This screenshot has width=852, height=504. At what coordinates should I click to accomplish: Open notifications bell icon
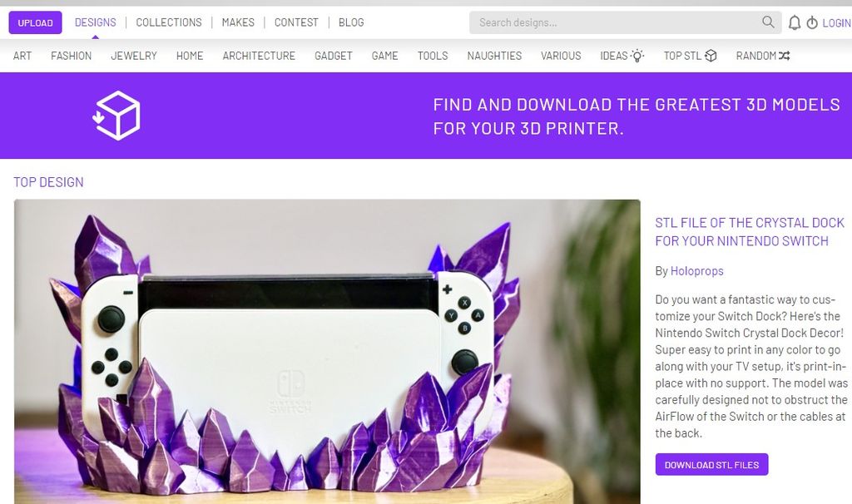(x=795, y=22)
